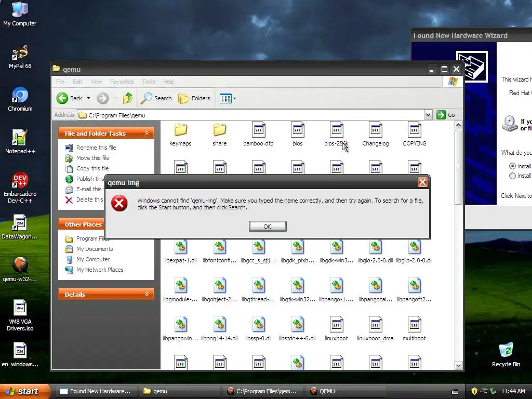The width and height of the screenshot is (532, 399).
Task: Launch Embarcadero Dev-C++ shortcut
Action: pyautogui.click(x=20, y=188)
